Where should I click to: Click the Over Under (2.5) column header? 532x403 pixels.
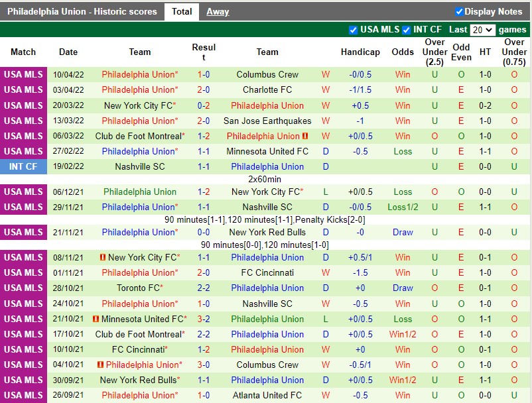tap(434, 52)
